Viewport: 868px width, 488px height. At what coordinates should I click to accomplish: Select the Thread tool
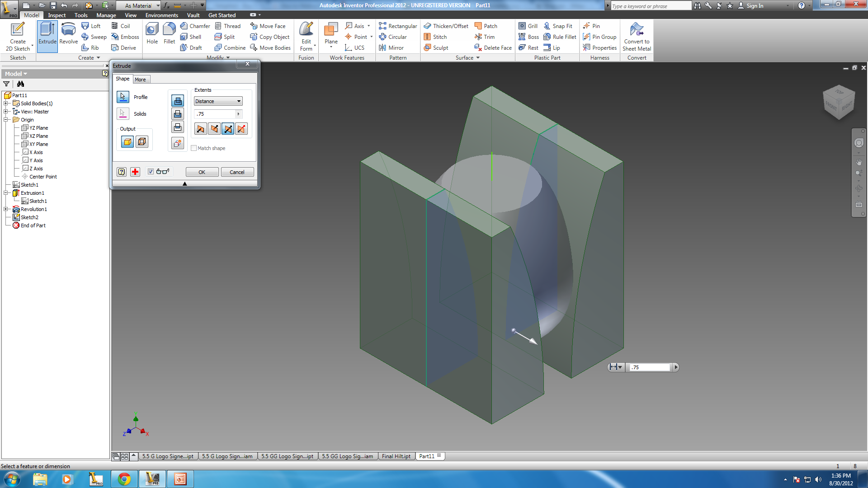(x=227, y=26)
